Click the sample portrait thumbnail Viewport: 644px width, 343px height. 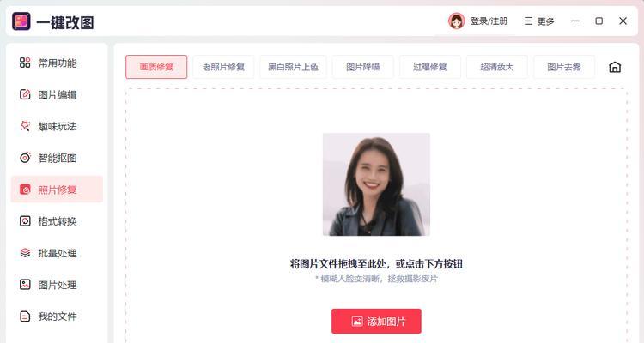[x=376, y=184]
